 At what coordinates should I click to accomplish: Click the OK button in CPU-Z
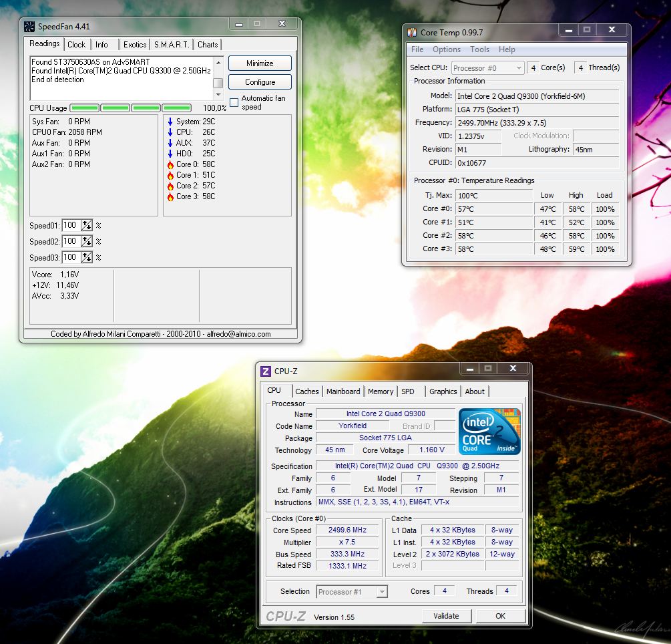pyautogui.click(x=500, y=616)
